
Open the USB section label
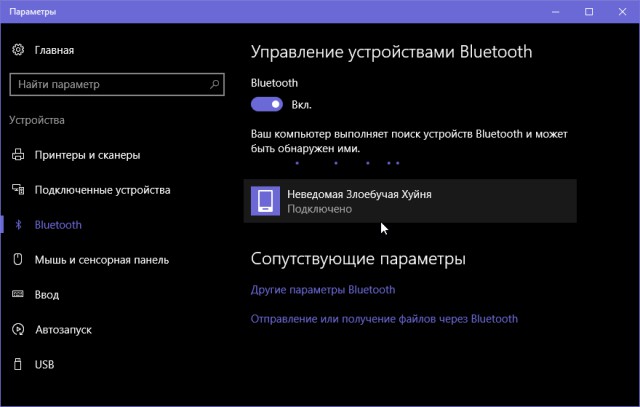coord(44,365)
